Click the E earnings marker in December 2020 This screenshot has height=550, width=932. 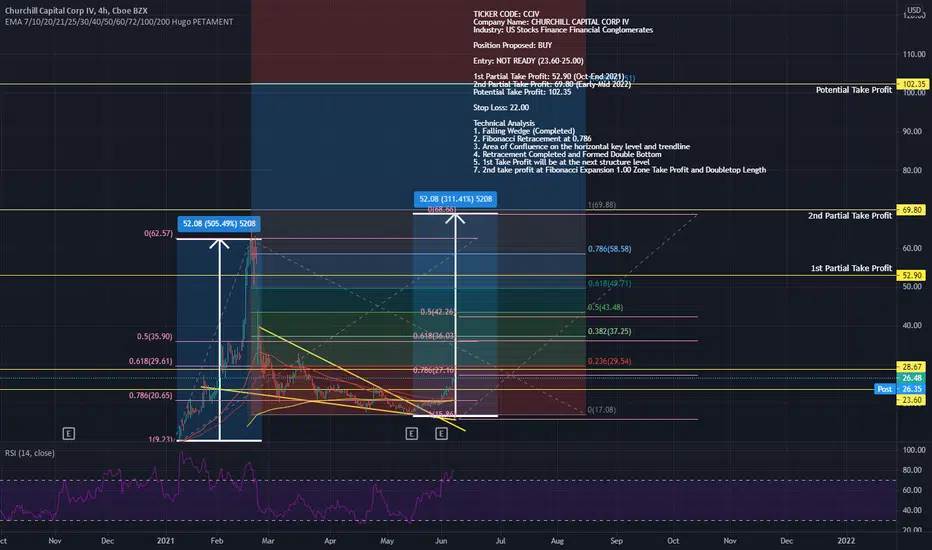pos(68,433)
